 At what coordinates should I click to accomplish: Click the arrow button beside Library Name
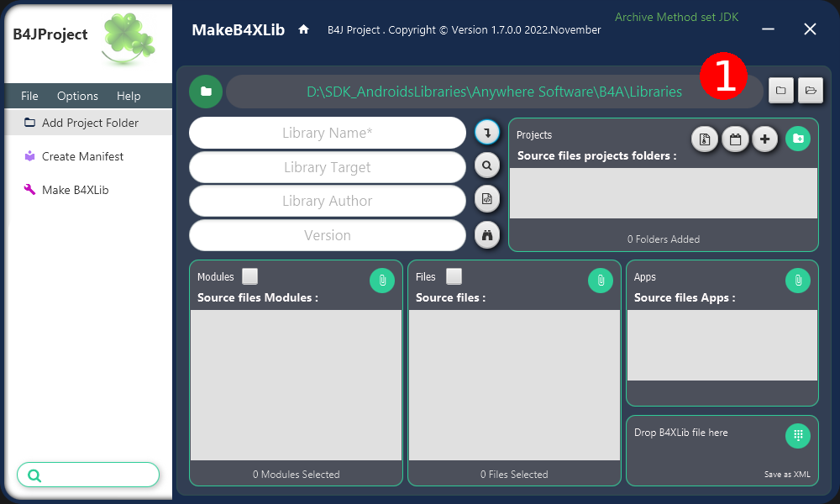[487, 132]
